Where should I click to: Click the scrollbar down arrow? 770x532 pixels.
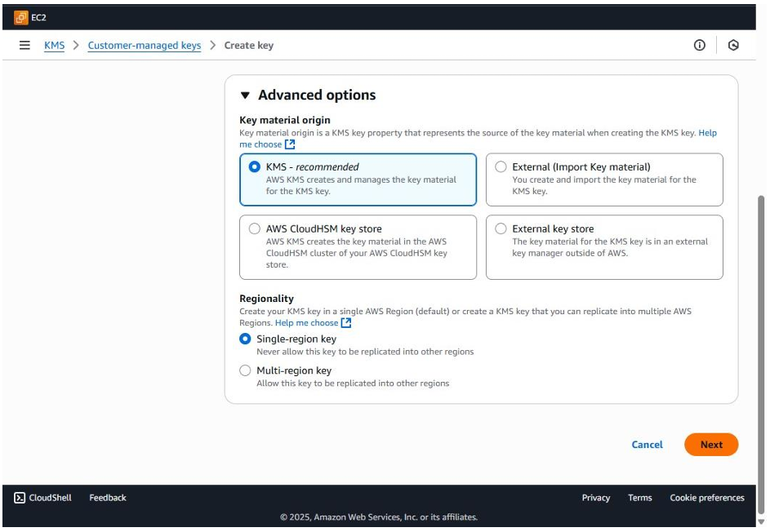click(761, 521)
